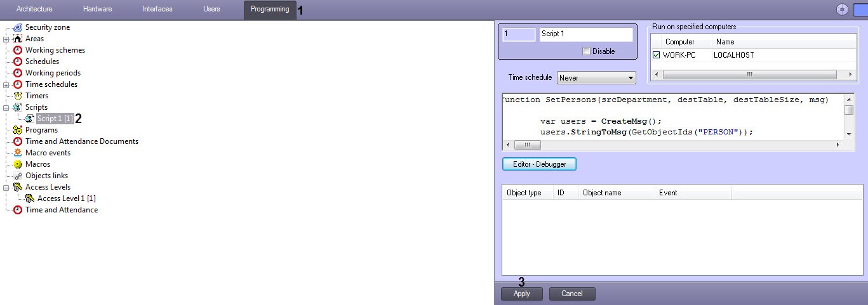The image size is (868, 305).
Task: Select the Working schemes tree item
Action: pyautogui.click(x=55, y=50)
